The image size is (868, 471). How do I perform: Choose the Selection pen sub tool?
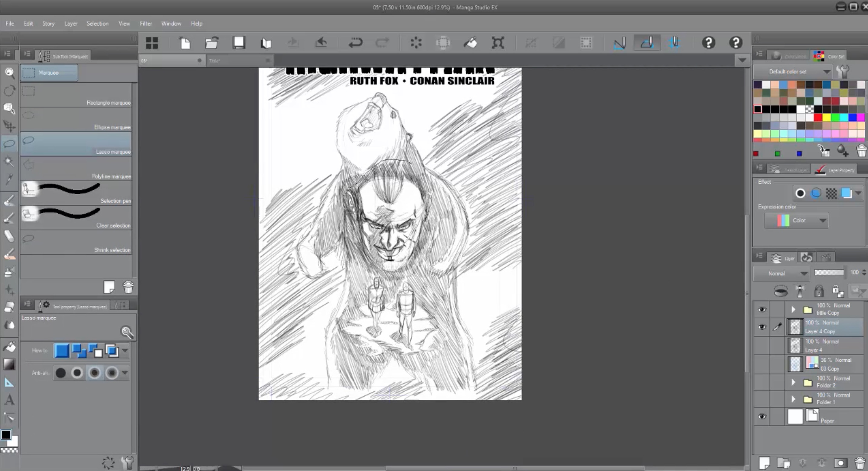coord(76,193)
